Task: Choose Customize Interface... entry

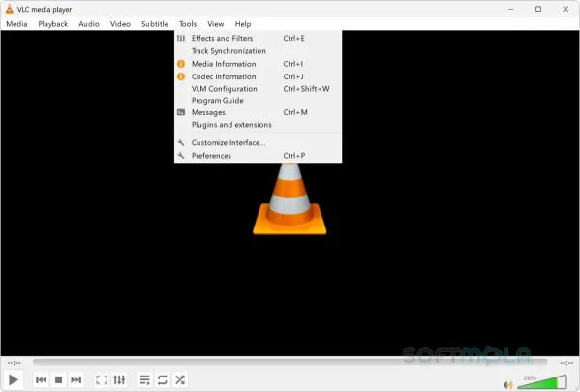Action: (x=258, y=142)
